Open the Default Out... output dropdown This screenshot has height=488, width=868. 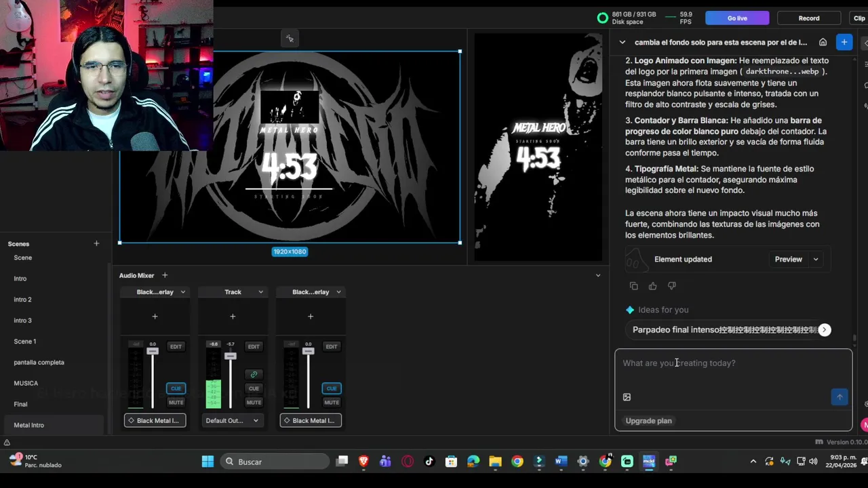click(x=233, y=420)
